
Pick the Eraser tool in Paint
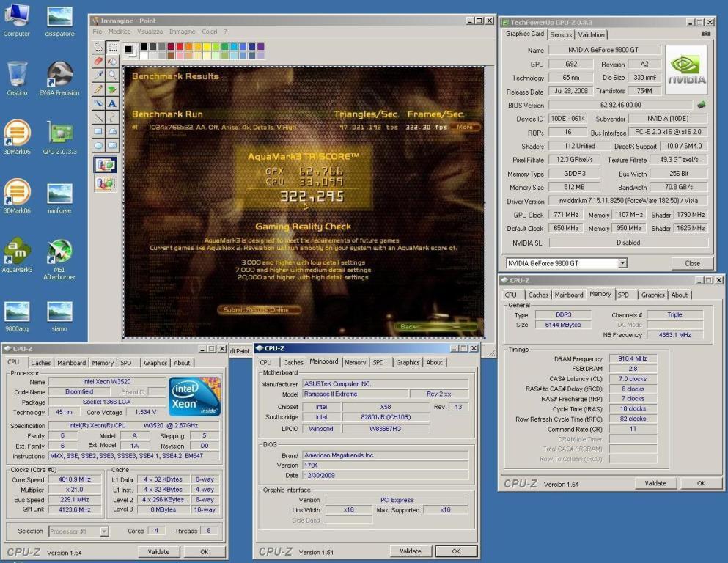pyautogui.click(x=98, y=62)
